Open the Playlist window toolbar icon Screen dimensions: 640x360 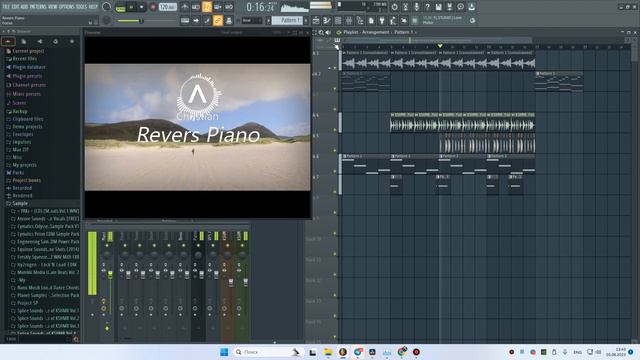[316, 20]
